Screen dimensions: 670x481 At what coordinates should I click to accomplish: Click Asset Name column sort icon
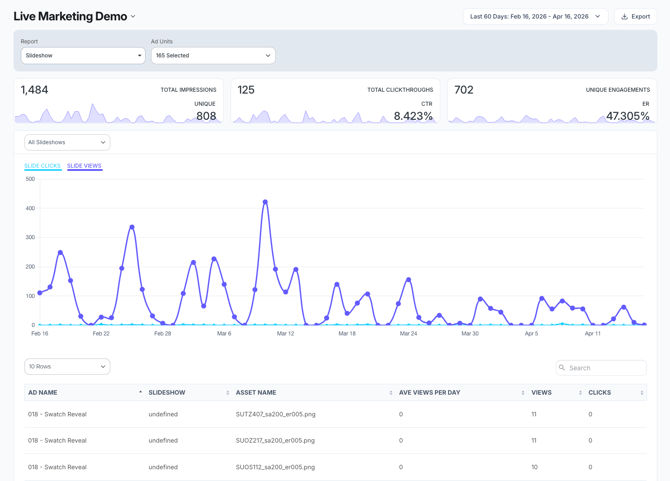[x=390, y=393]
